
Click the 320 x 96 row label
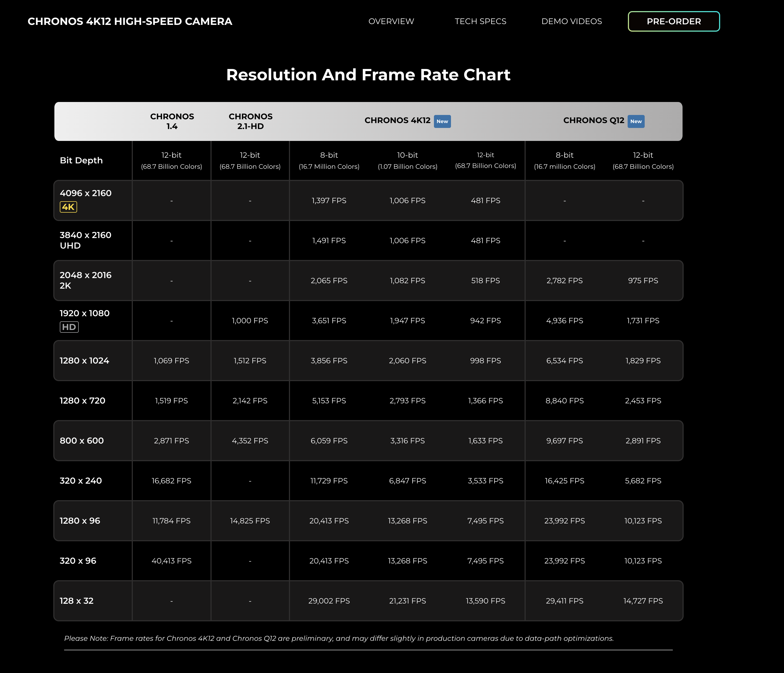click(78, 561)
